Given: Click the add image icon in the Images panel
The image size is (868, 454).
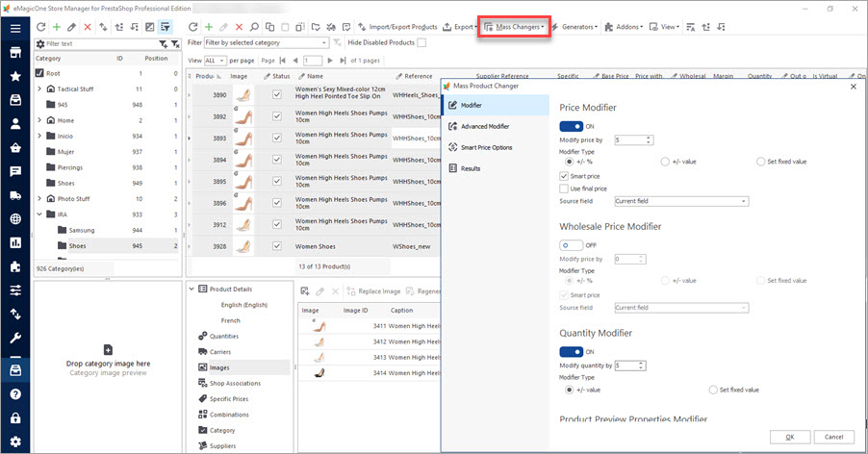Looking at the screenshot, I should point(304,290).
